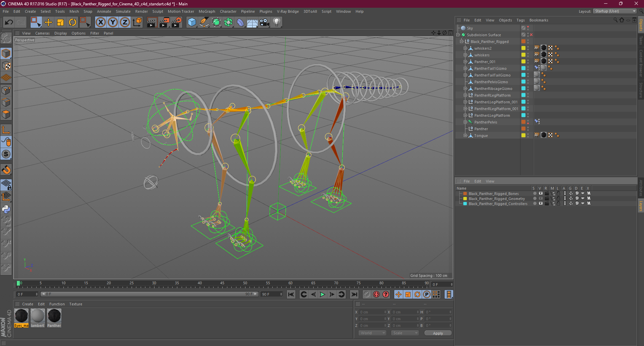Viewport: 644px width, 346px height.
Task: Add a Light object bulb icon
Action: [277, 22]
